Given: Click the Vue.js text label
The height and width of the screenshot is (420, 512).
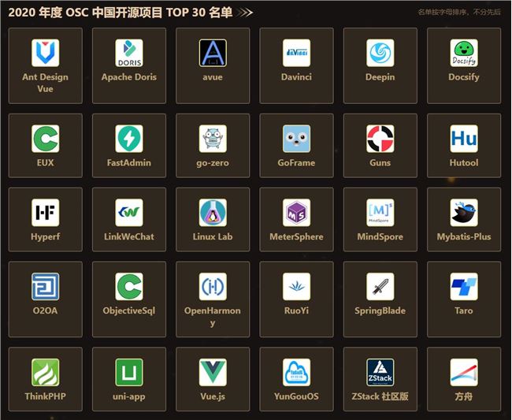Looking at the screenshot, I should 213,397.
